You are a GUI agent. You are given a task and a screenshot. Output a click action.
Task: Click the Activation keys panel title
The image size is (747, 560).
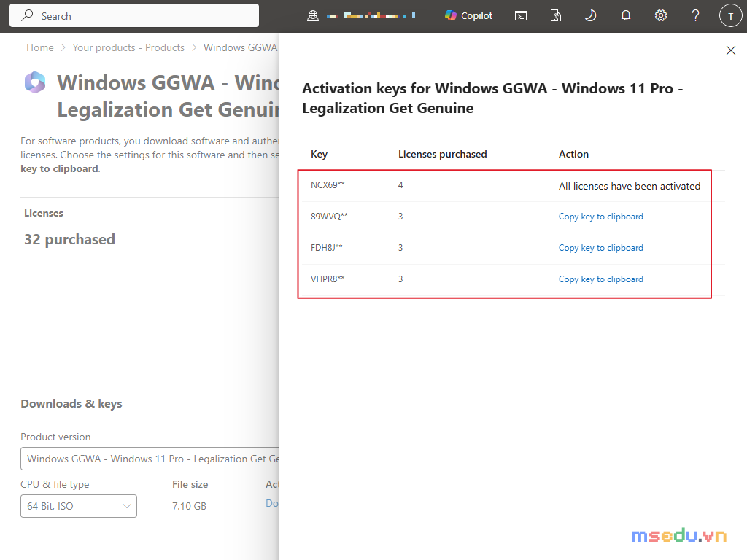[492, 98]
